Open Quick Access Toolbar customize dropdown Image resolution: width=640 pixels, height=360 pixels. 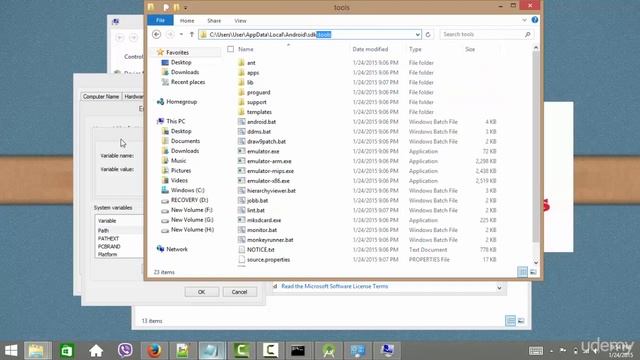[x=186, y=7]
